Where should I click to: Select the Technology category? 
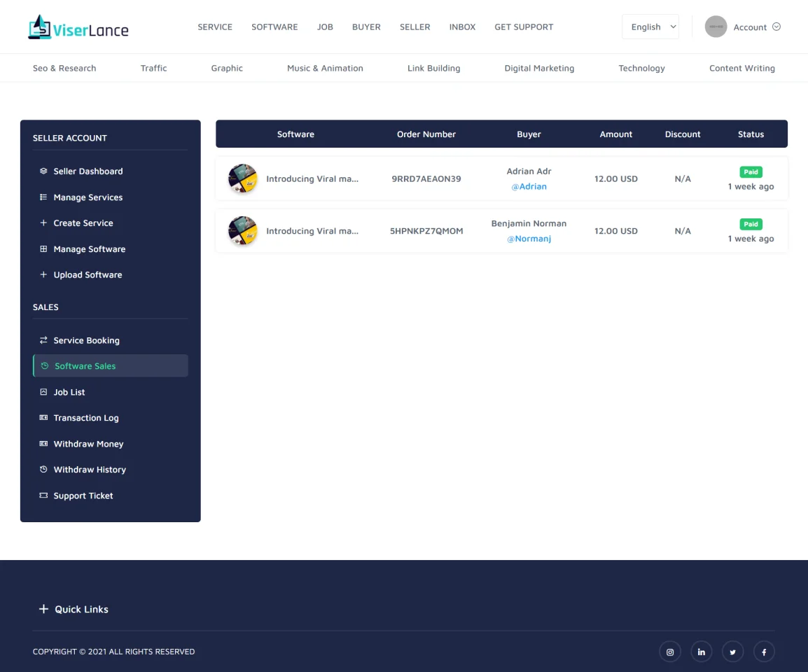click(641, 68)
